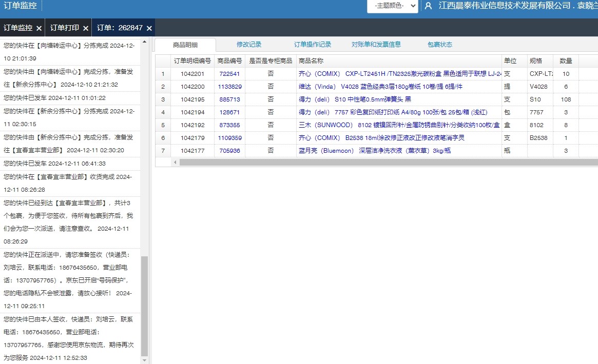This screenshot has height=364, width=598.
Task: Open the 齐心 B2538 修正液 product link
Action: [381, 138]
